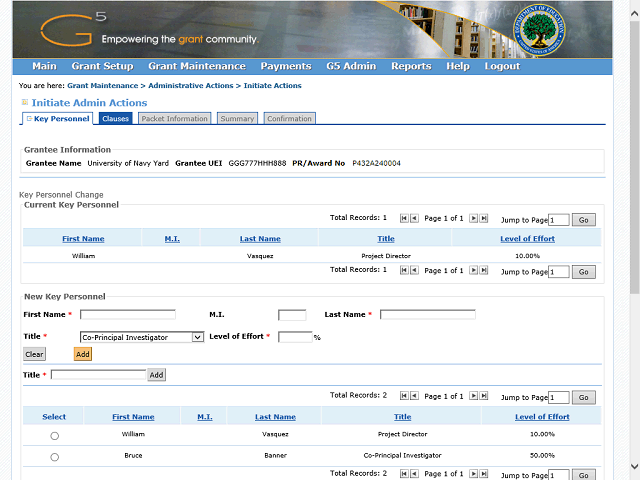Viewport: 640px width, 480px height.
Task: Open the Main menu
Action: 44,66
